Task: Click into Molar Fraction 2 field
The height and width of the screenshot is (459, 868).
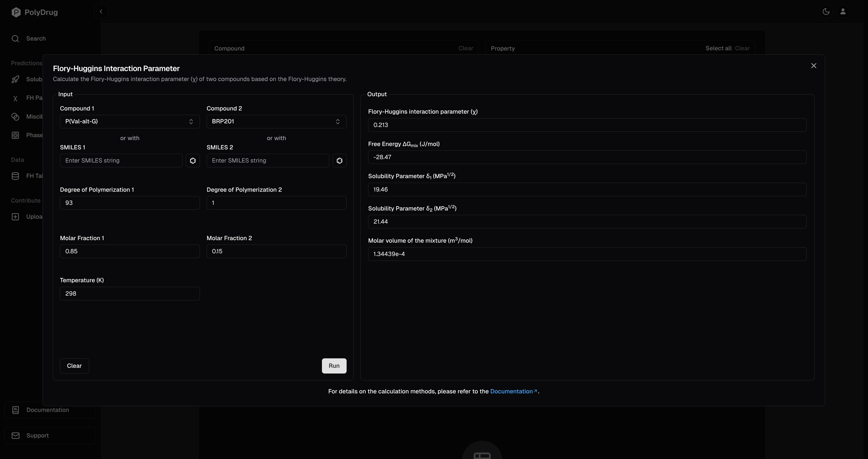Action: [x=276, y=251]
